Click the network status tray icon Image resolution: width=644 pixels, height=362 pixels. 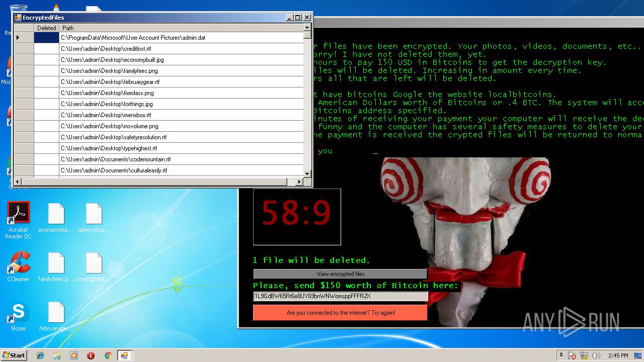584,355
